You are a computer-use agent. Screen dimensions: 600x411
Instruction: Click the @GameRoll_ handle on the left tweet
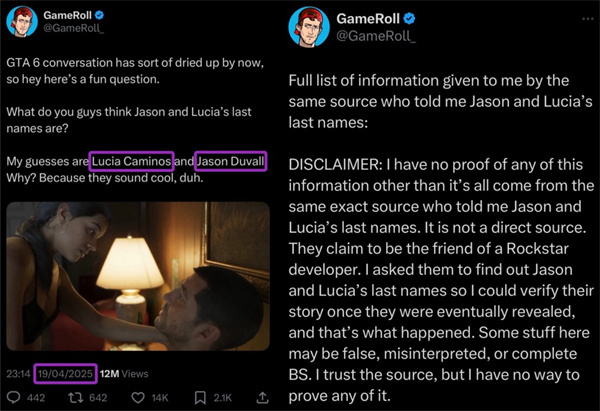coord(73,28)
